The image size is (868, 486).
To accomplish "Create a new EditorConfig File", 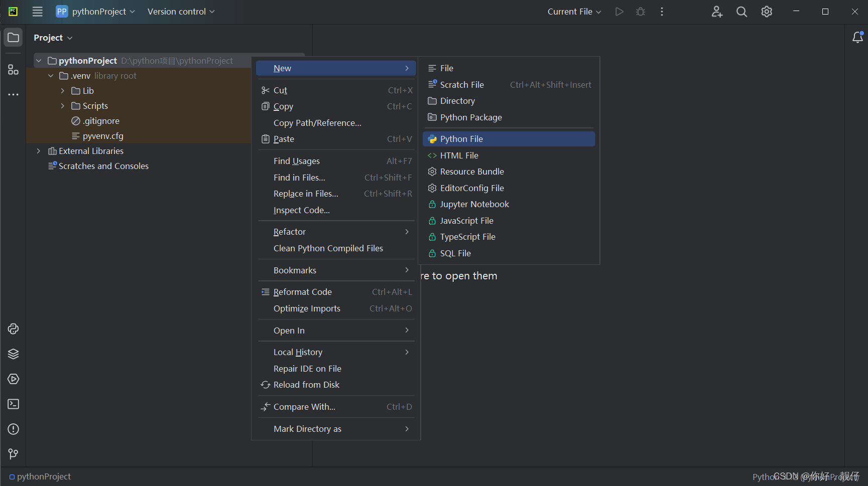I will point(509,188).
